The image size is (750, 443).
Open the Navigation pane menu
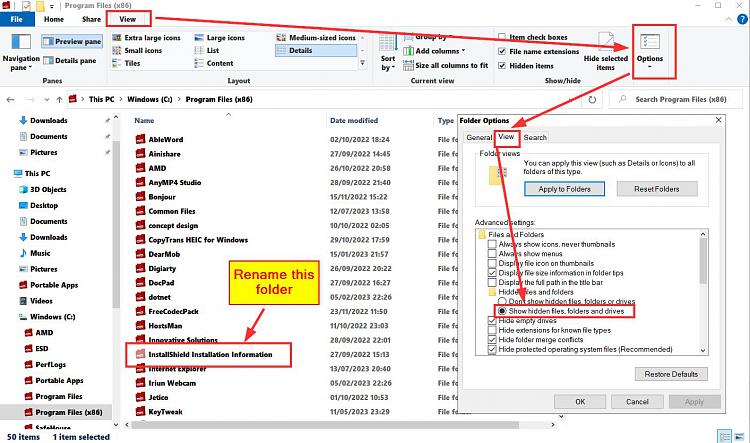tap(21, 53)
